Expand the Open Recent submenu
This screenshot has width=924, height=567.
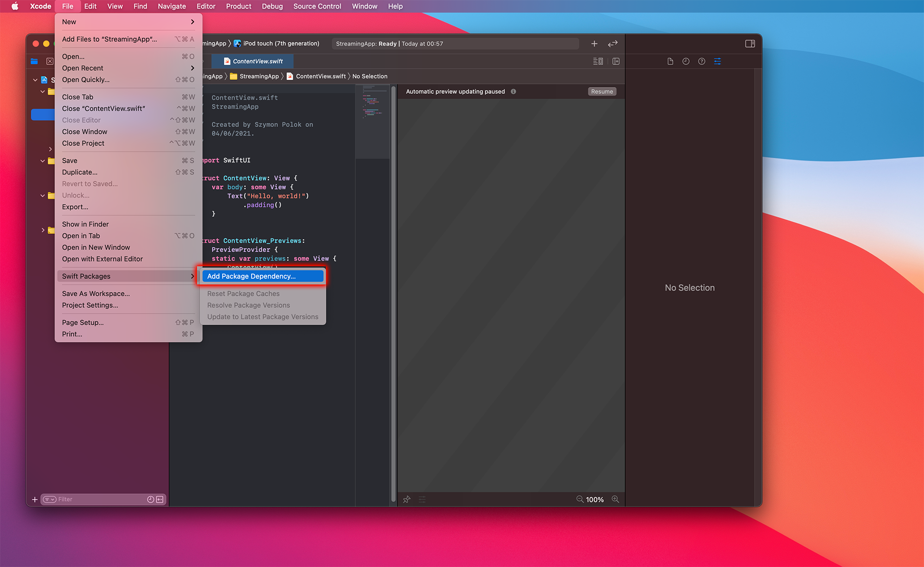128,68
